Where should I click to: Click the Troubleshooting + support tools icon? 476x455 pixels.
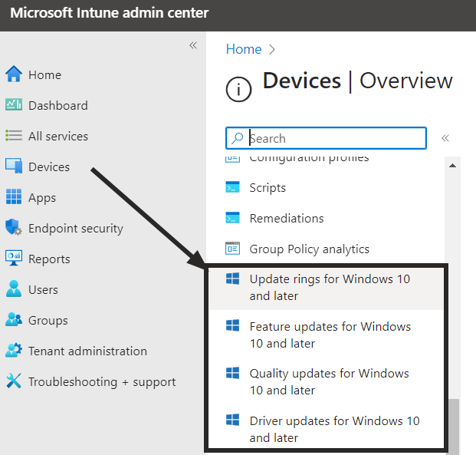[x=14, y=381]
